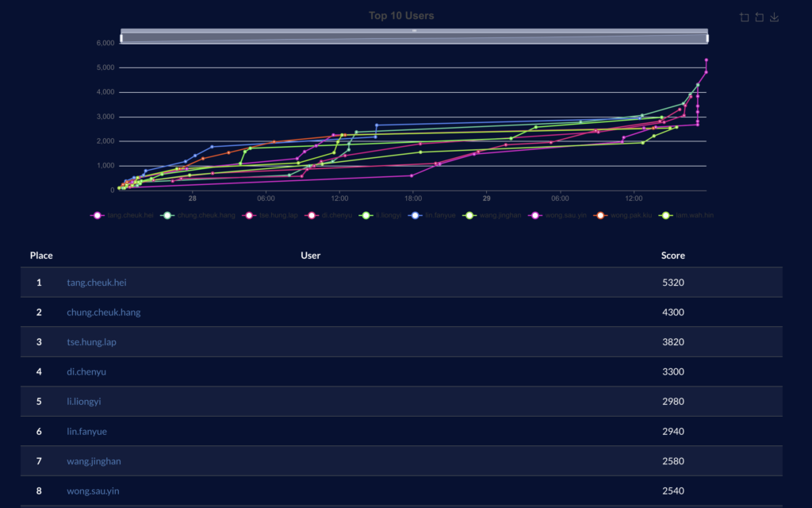
Task: Download the chart as image
Action: pos(775,17)
